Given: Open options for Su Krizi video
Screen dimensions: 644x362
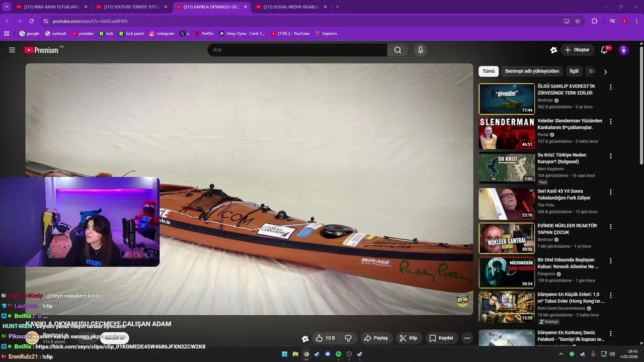Looking at the screenshot, I should click(x=611, y=156).
